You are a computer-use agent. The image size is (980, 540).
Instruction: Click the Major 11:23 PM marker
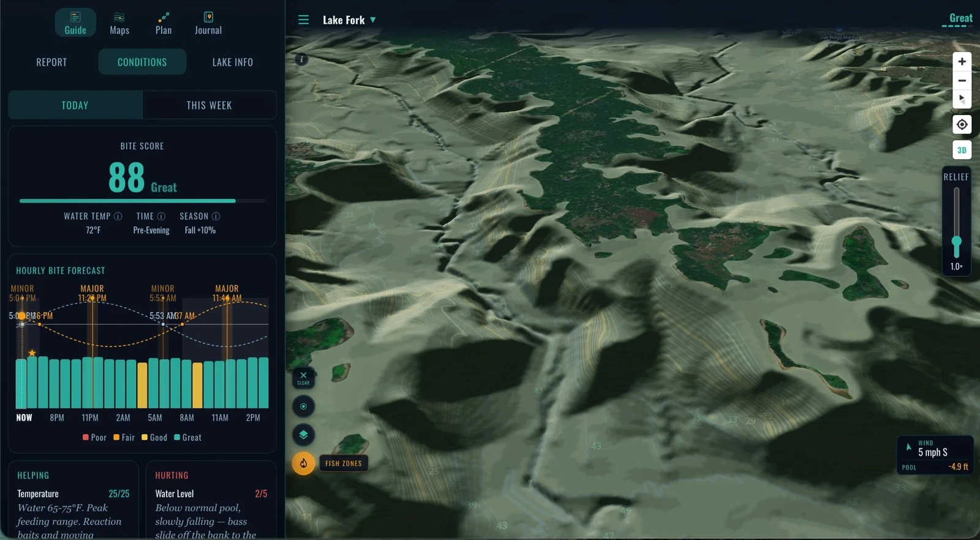click(92, 293)
